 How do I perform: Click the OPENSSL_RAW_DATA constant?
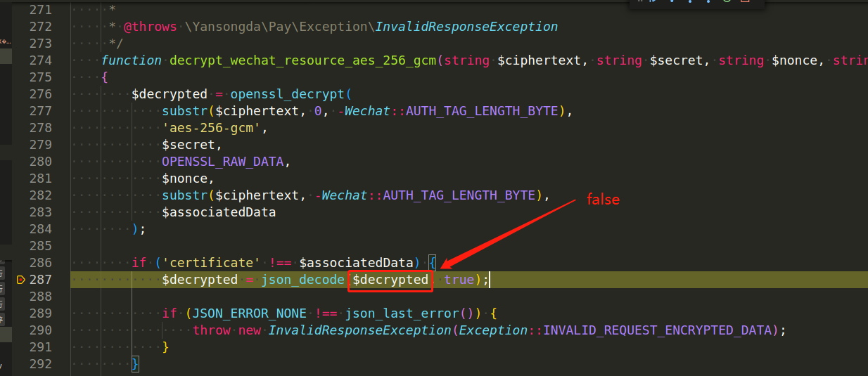[x=223, y=162]
